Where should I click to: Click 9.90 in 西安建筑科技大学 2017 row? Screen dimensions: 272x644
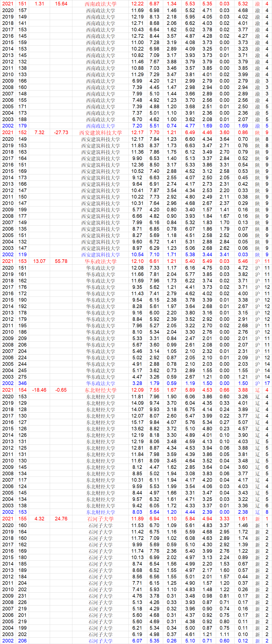point(137,158)
